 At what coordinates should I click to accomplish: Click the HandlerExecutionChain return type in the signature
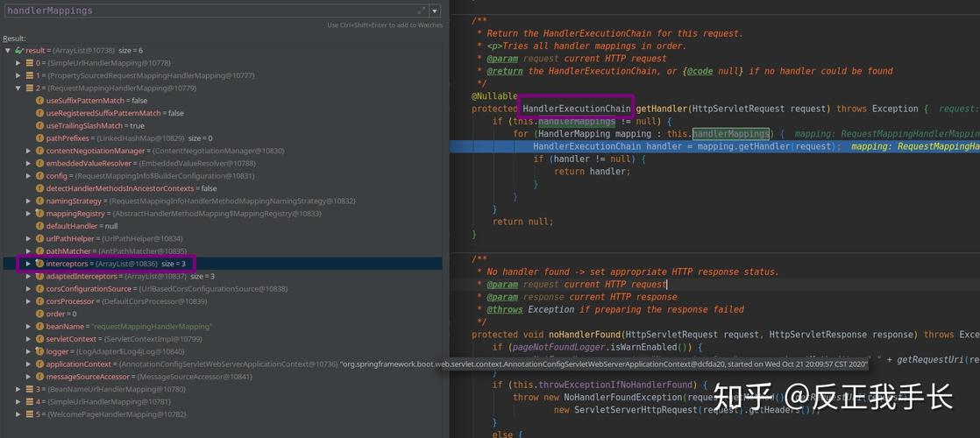(x=576, y=109)
